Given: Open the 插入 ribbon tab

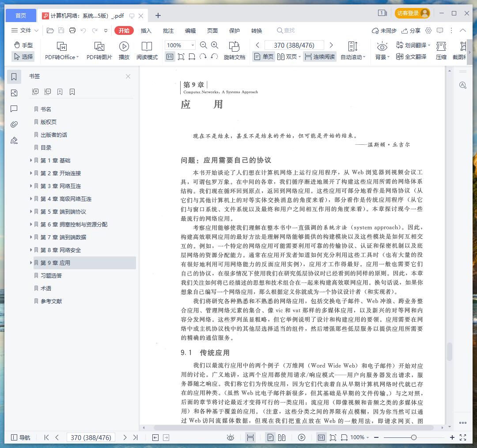Looking at the screenshot, I should (x=146, y=30).
